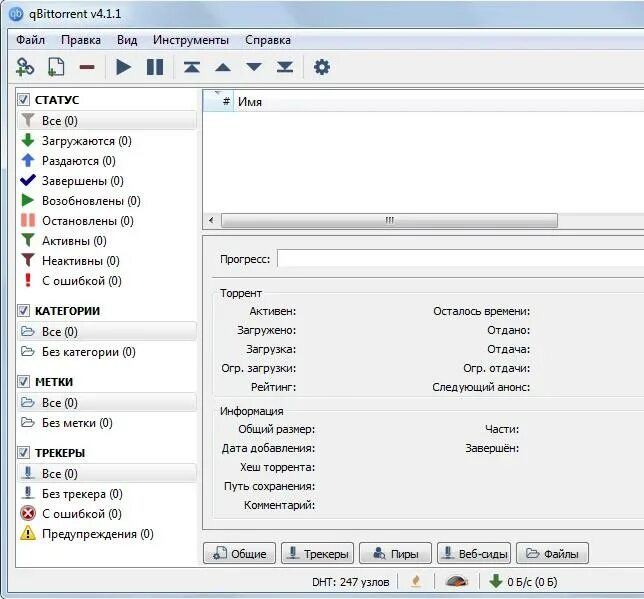
Task: Select Все (0) under МЕТКИ
Action: point(107,402)
